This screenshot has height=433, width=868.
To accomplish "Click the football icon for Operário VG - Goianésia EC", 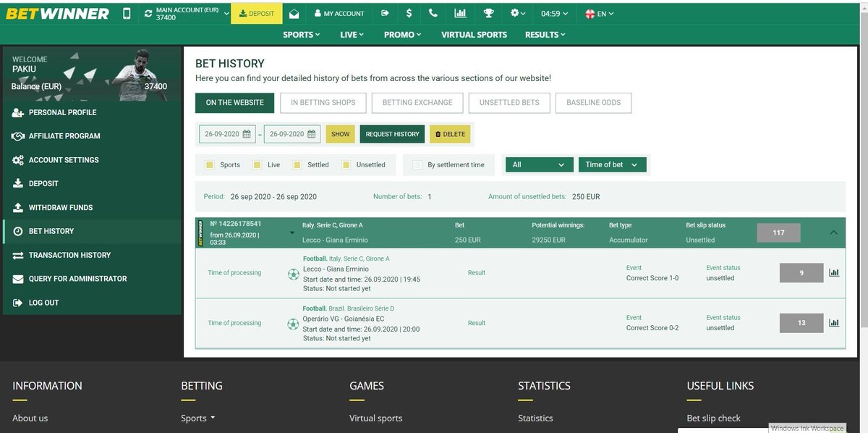I will (293, 324).
